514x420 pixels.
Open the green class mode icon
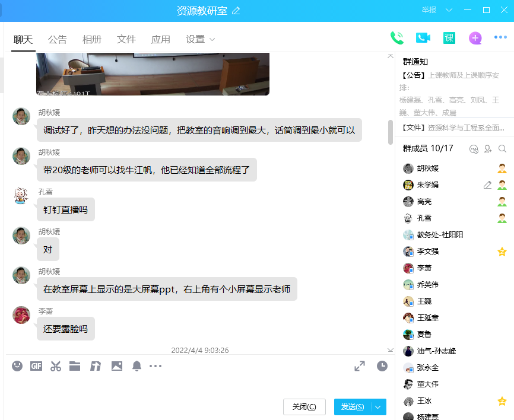(x=449, y=38)
